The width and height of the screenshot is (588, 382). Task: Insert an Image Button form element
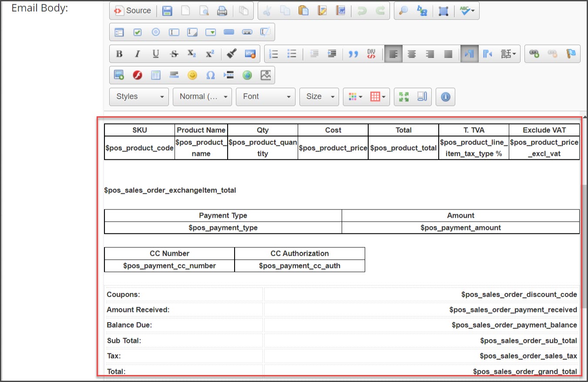(247, 32)
